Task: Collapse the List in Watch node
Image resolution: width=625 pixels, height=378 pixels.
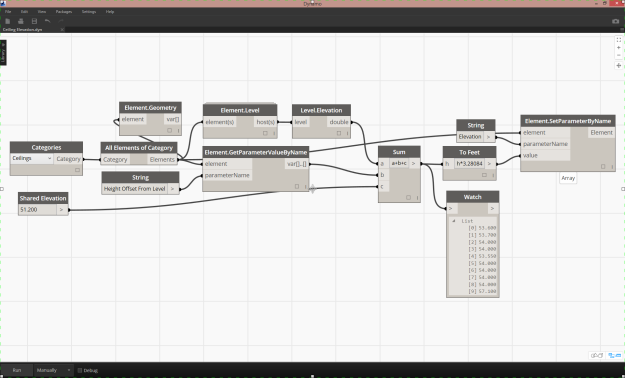Action: click(x=454, y=221)
